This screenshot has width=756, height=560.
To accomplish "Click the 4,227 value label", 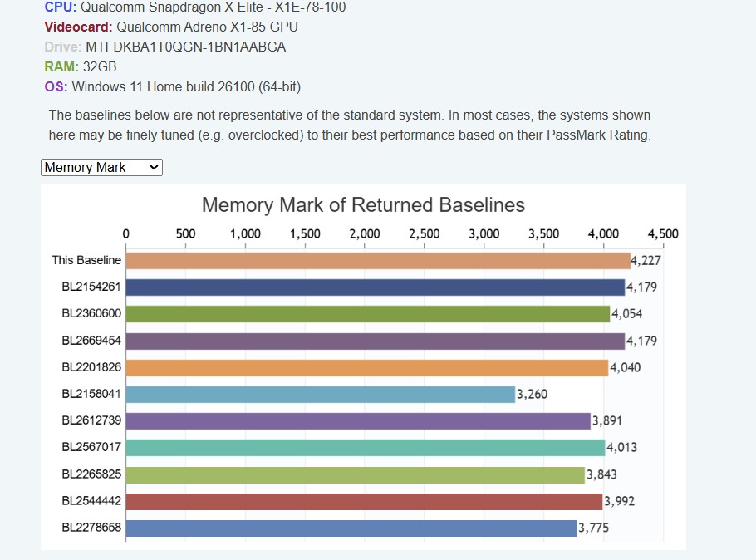I will pyautogui.click(x=646, y=261).
